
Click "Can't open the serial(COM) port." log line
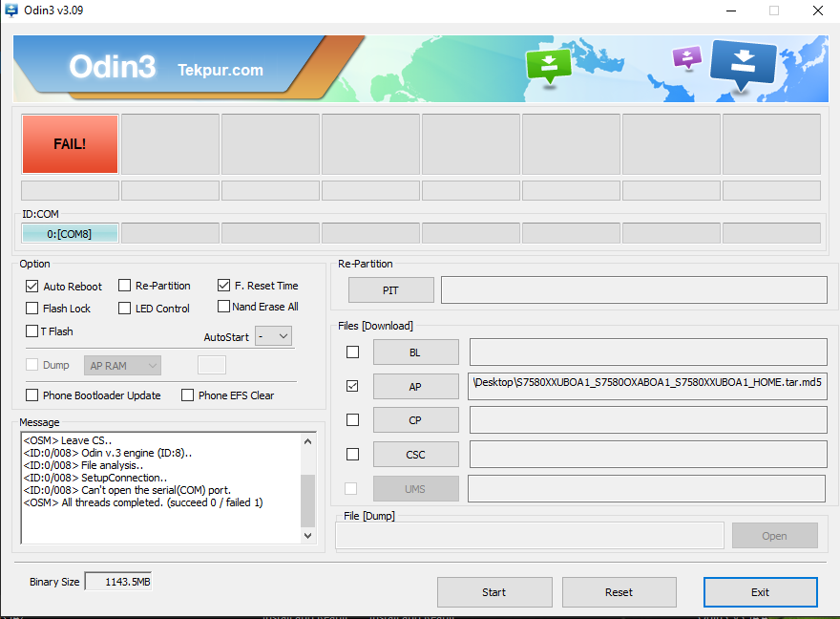127,490
